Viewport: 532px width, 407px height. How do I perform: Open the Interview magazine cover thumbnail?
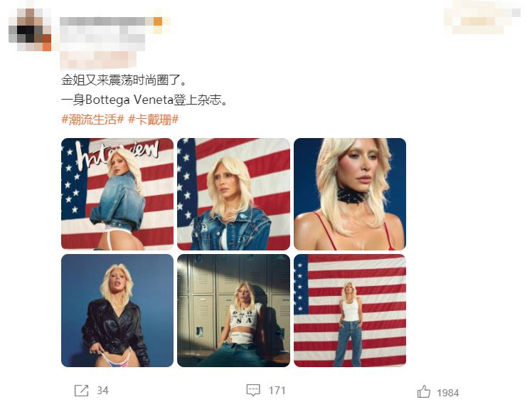pyautogui.click(x=117, y=194)
